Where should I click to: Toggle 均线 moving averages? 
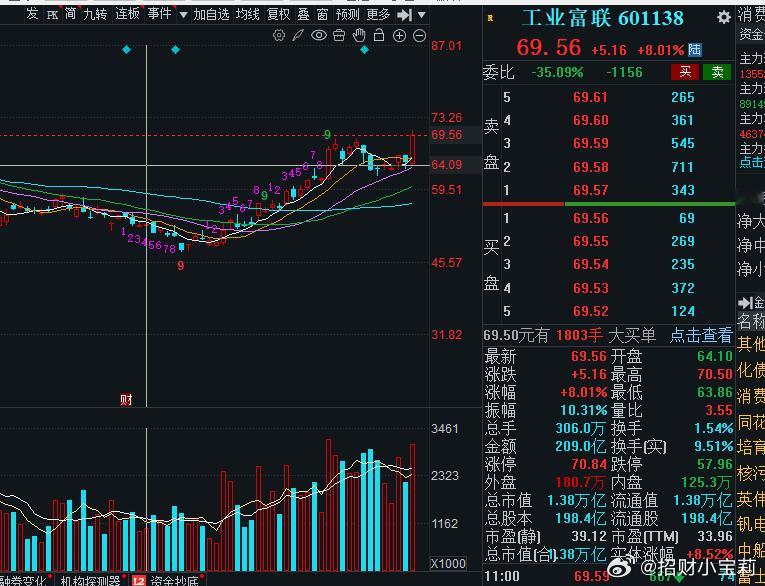coord(247,14)
